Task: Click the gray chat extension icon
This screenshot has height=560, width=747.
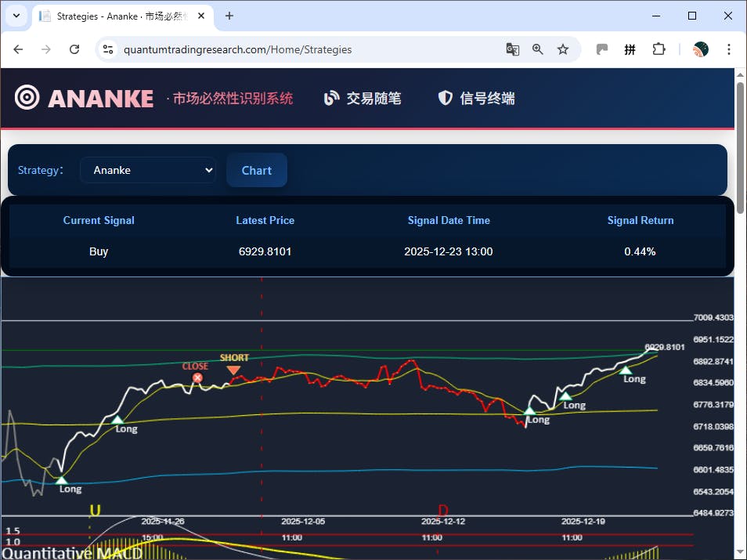Action: pos(602,49)
